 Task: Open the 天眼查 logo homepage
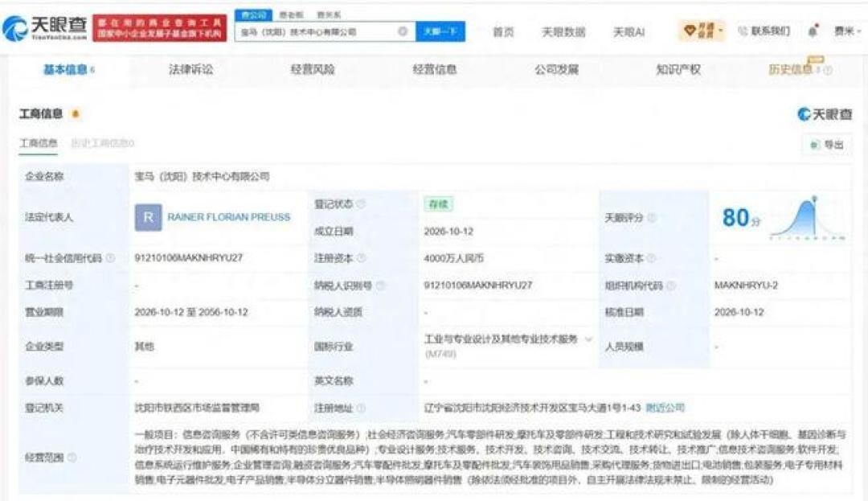tap(45, 27)
